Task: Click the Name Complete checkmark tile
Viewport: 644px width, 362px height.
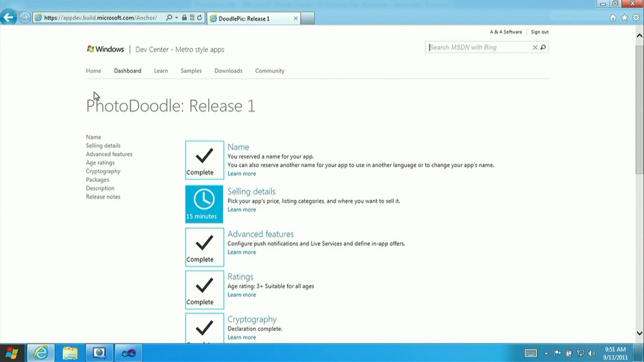Action: coord(204,160)
